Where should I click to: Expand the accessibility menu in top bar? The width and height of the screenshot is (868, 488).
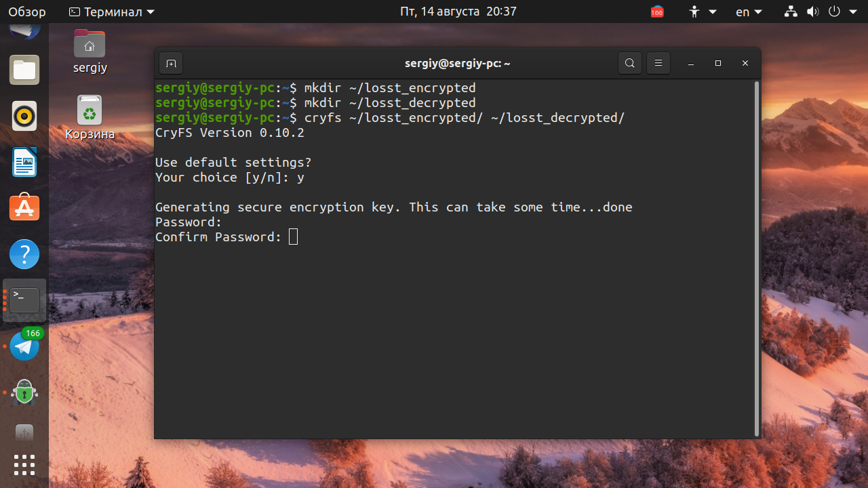pos(702,12)
